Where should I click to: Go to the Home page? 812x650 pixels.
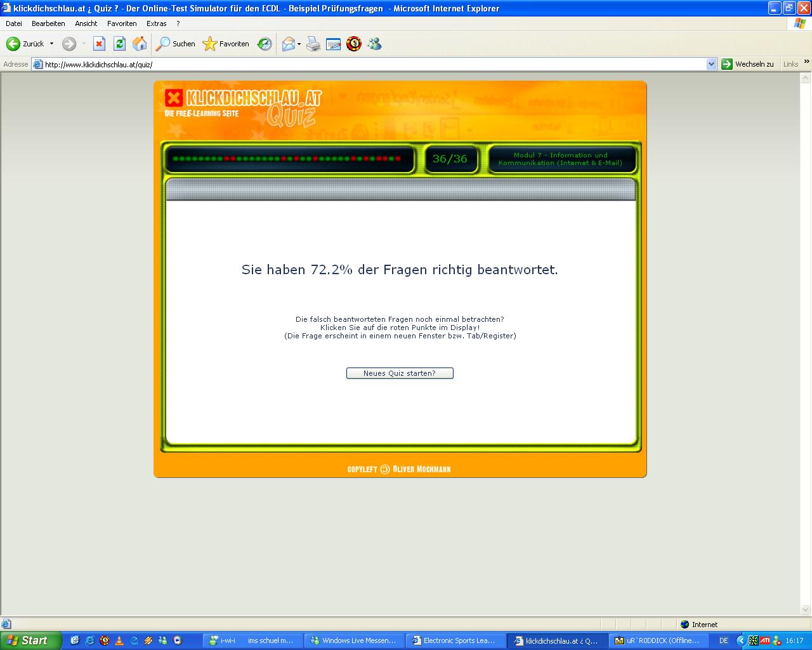pyautogui.click(x=140, y=44)
